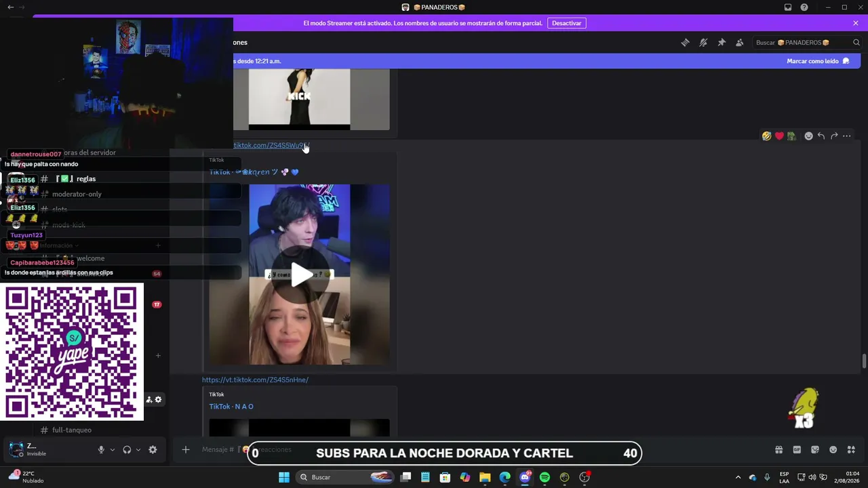Screen dimensions: 868x488
Task: Open the sticker picker
Action: coord(815,450)
